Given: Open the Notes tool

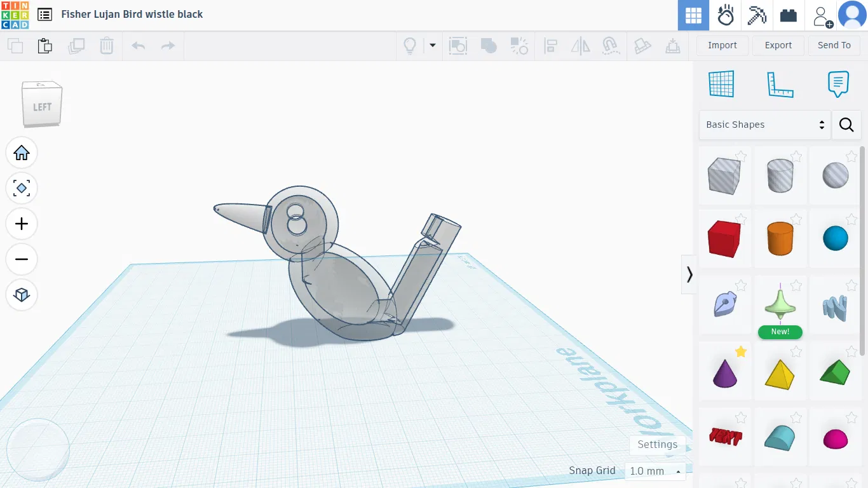Looking at the screenshot, I should (838, 84).
